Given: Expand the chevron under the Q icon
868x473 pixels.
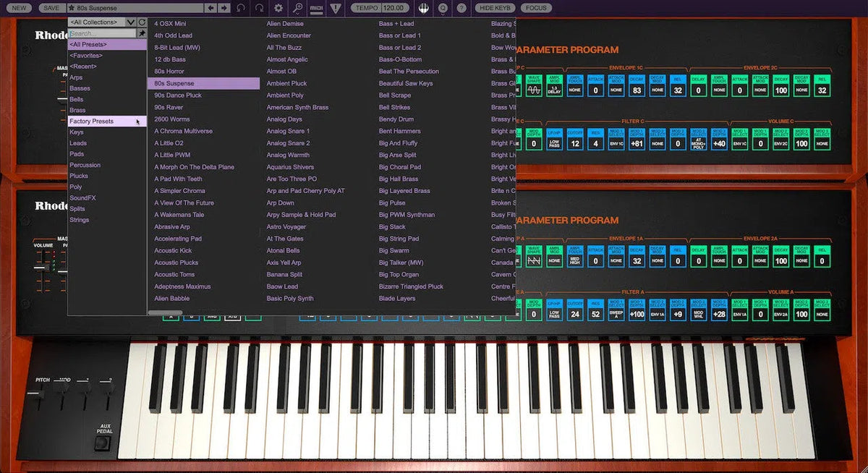Looking at the screenshot, I should click(x=443, y=14).
